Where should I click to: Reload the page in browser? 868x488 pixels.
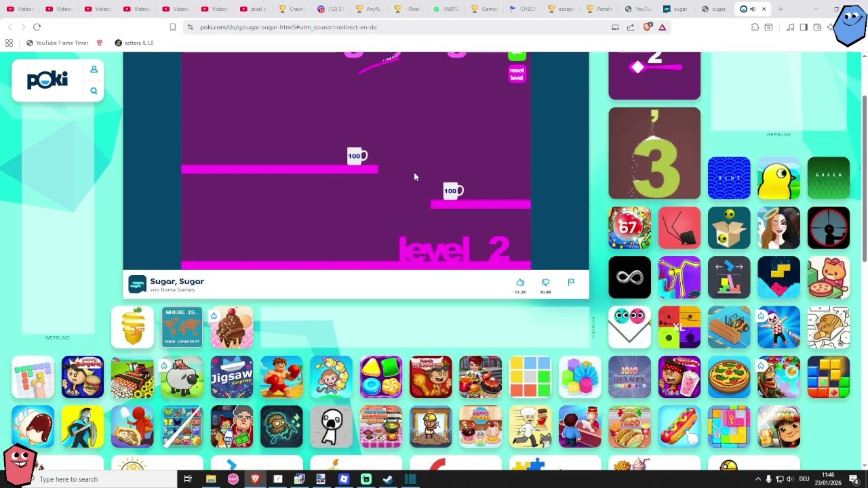[x=37, y=27]
